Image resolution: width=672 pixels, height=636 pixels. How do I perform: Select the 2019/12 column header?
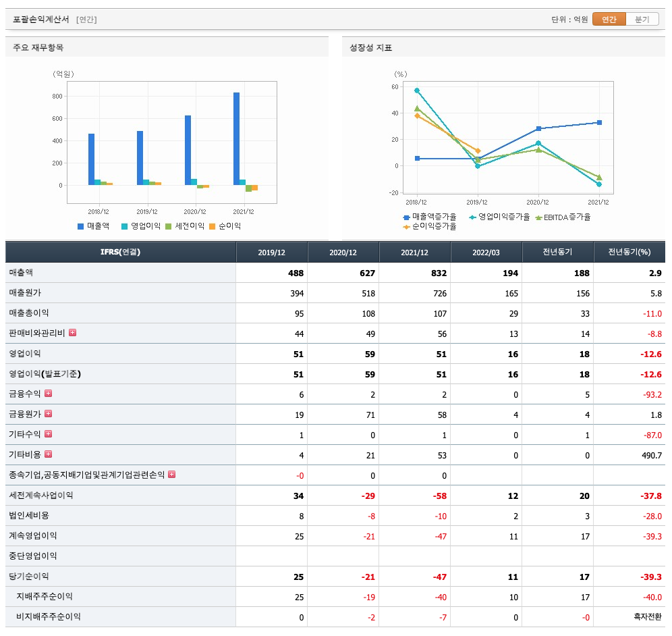272,252
